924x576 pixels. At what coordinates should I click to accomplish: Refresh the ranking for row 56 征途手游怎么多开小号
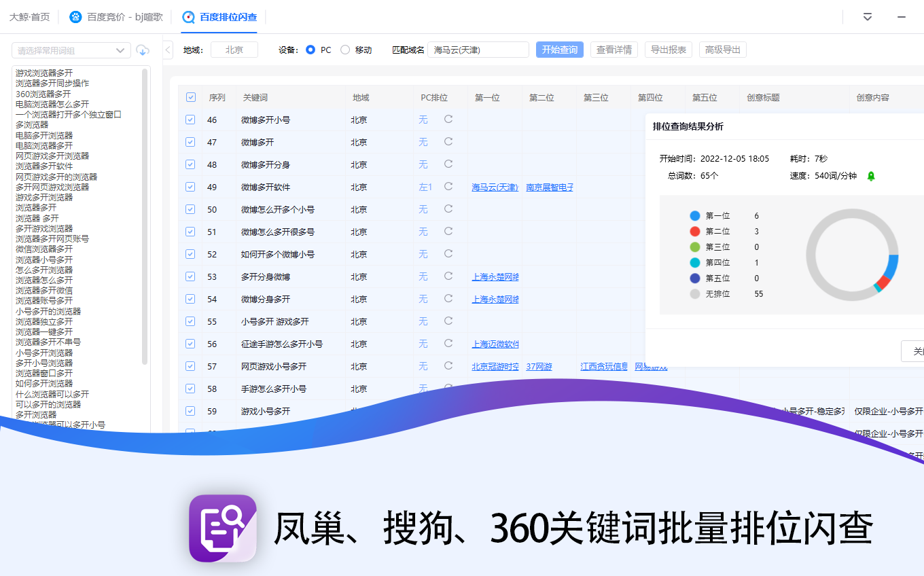click(448, 343)
